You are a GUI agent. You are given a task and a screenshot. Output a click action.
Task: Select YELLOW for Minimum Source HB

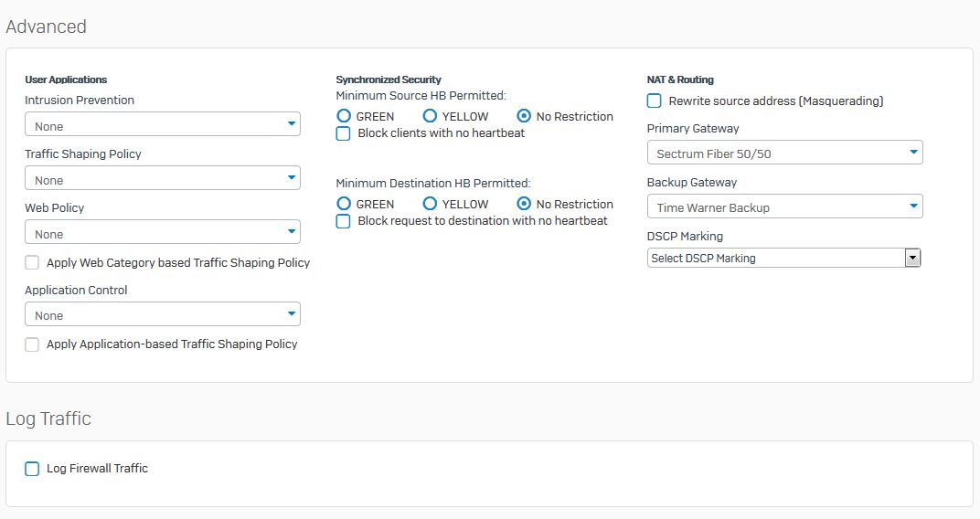click(430, 116)
